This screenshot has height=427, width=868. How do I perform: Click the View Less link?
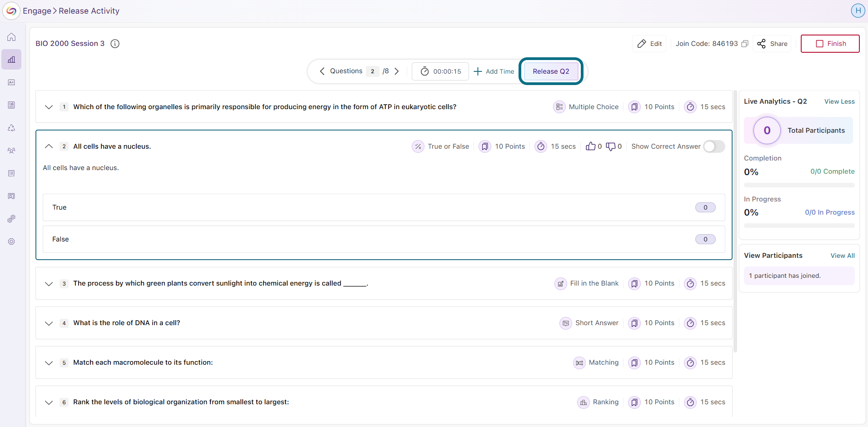tap(839, 101)
